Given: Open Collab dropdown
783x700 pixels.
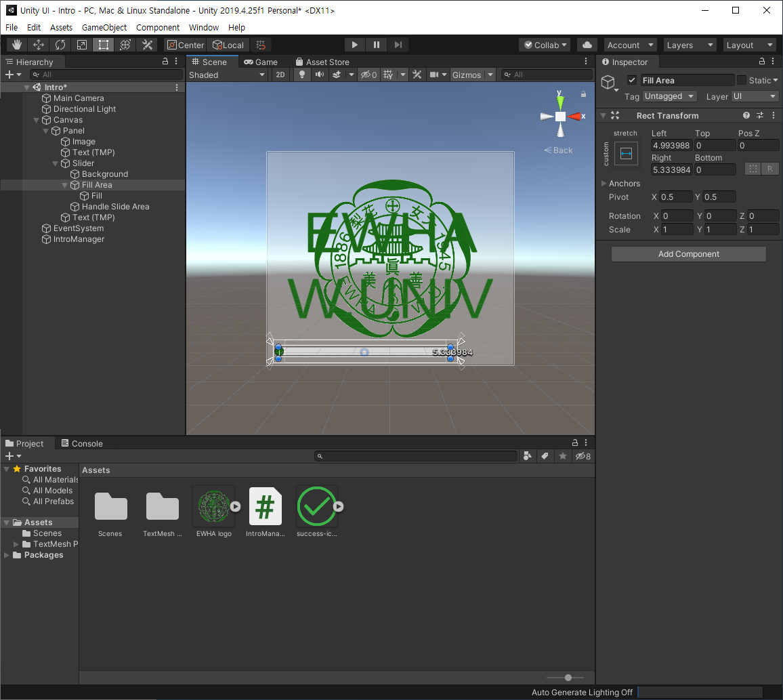Looking at the screenshot, I should point(545,45).
